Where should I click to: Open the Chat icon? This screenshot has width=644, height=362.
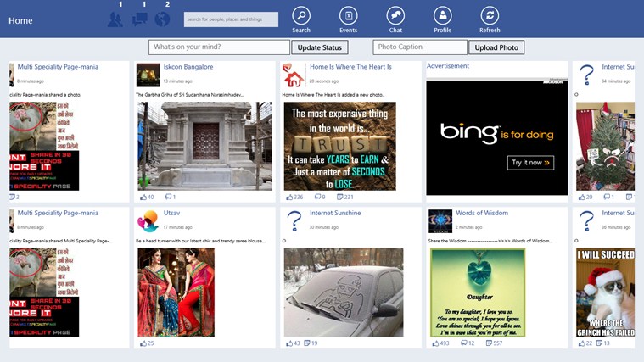(x=395, y=15)
